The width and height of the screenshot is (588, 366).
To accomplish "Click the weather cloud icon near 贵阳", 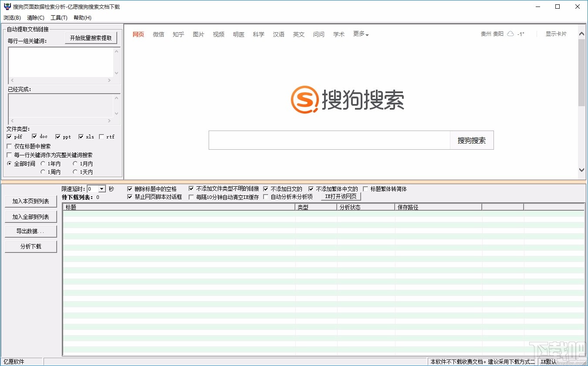I will click(510, 34).
